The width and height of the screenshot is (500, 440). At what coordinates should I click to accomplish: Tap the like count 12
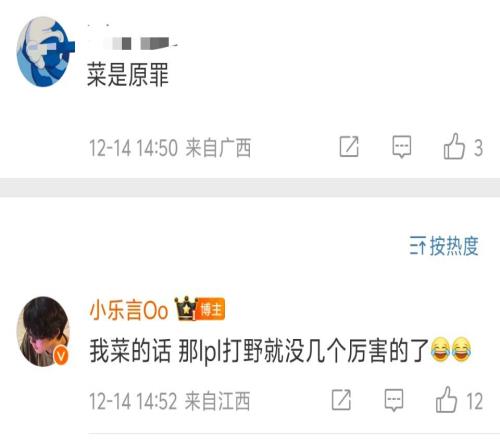pos(475,401)
